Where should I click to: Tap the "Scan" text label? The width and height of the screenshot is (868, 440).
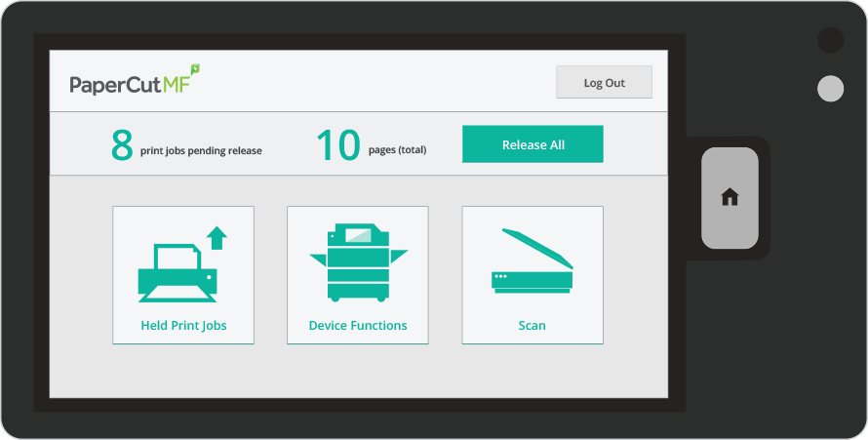[532, 326]
